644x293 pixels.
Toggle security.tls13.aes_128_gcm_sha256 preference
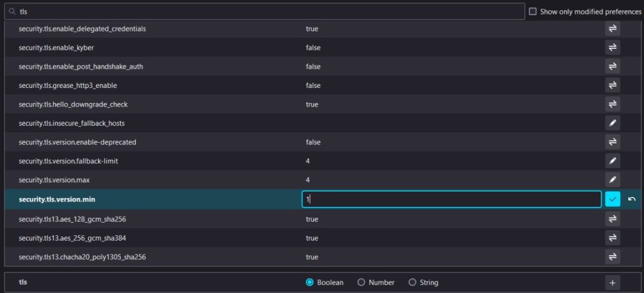click(612, 219)
